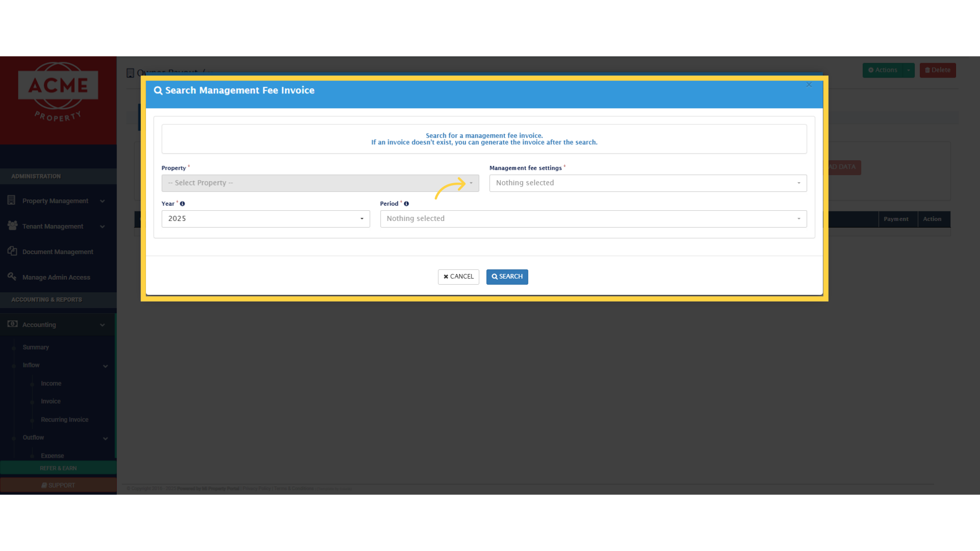Click the Privacy Policy footer link
980x551 pixels.
[257, 489]
